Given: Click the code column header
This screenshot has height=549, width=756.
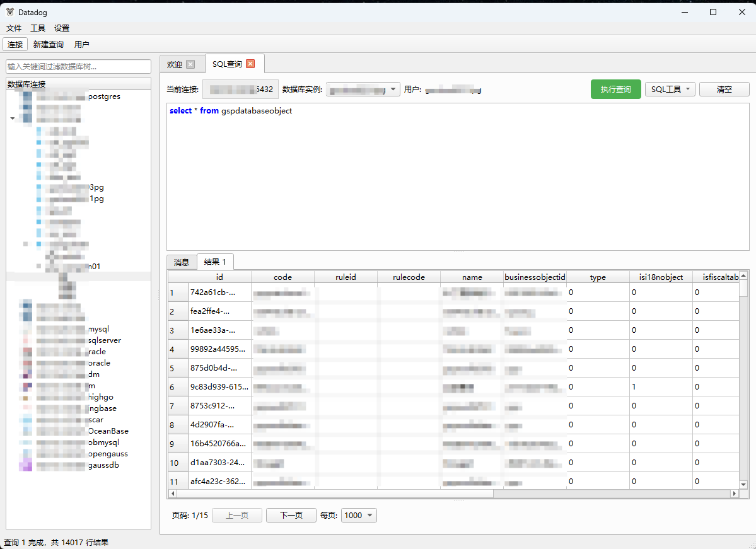Looking at the screenshot, I should tap(282, 277).
